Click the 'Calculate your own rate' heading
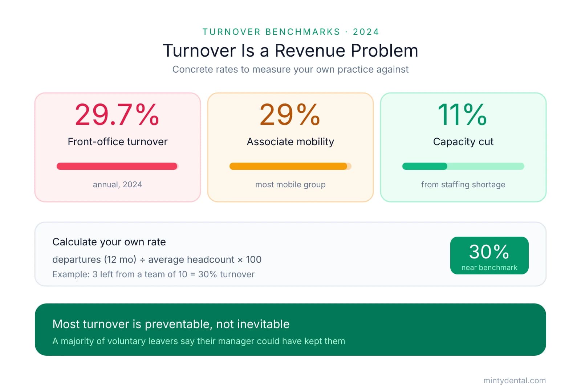The width and height of the screenshot is (581, 392). pos(109,242)
